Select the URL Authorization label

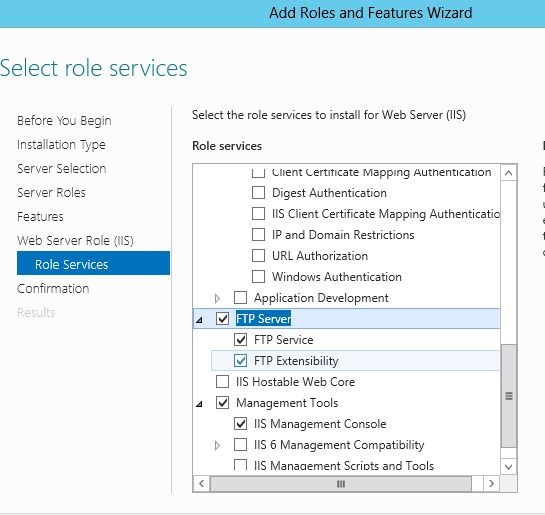[320, 256]
